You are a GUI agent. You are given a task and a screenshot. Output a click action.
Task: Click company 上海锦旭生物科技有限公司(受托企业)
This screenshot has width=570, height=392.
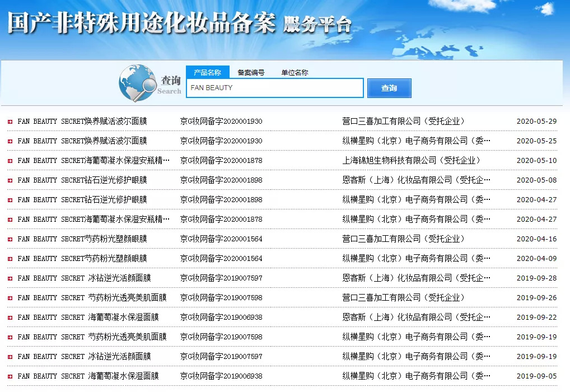(x=412, y=160)
